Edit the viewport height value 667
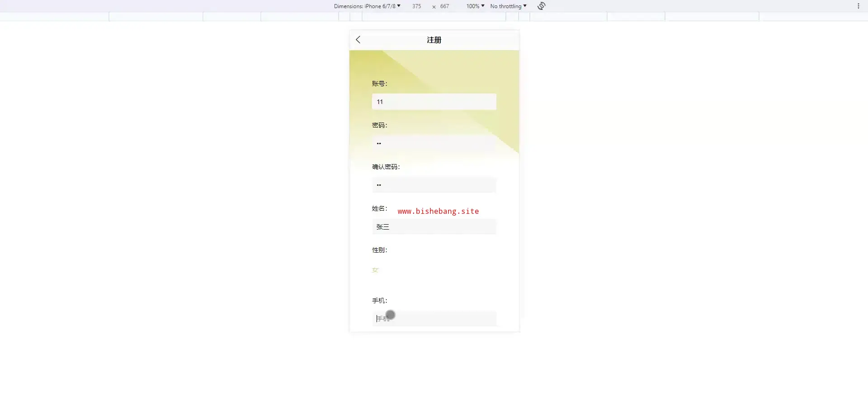Screen dimensions: 868x414 click(445, 6)
